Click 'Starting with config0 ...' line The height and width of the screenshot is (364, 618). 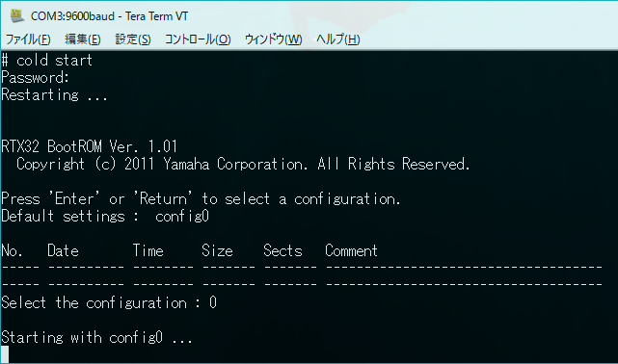(x=96, y=337)
